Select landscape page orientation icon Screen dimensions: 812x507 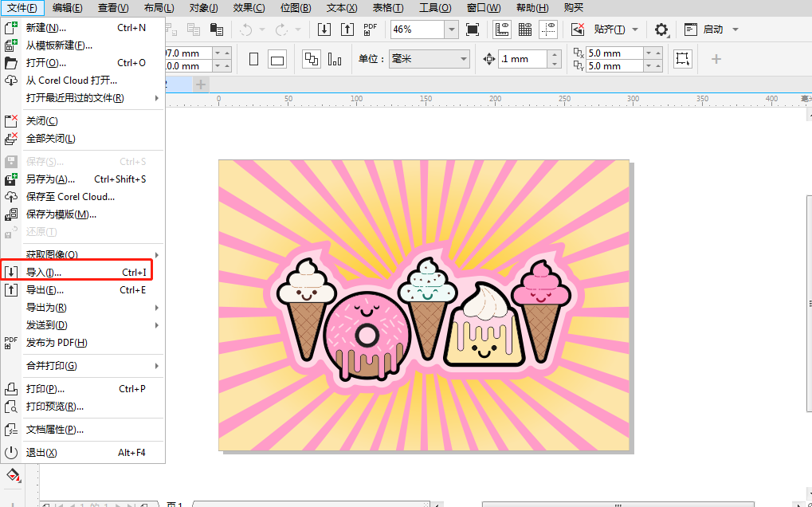pos(277,60)
